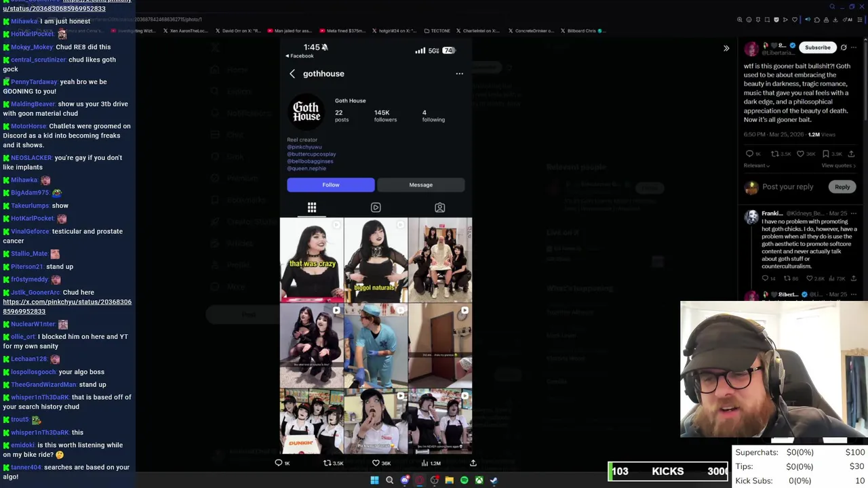Click the Reply button

842,187
